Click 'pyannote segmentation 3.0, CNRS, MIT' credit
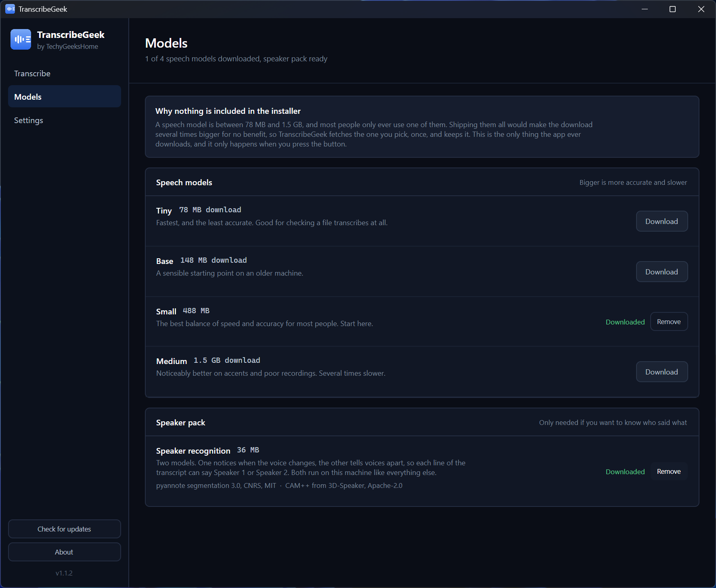Viewport: 716px width, 588px height. point(216,485)
